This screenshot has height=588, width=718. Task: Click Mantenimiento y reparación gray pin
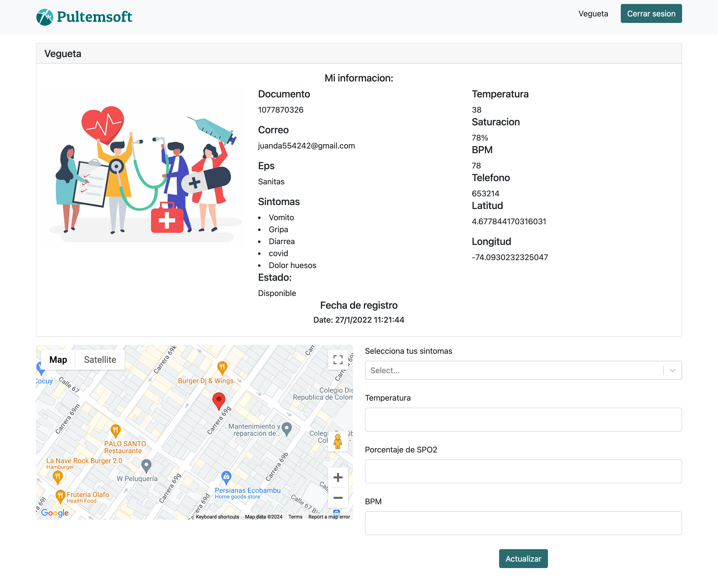coord(287,429)
